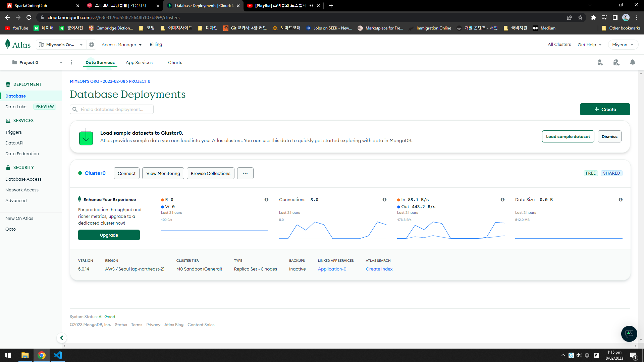
Task: Open the support chat bubble
Action: point(629,334)
